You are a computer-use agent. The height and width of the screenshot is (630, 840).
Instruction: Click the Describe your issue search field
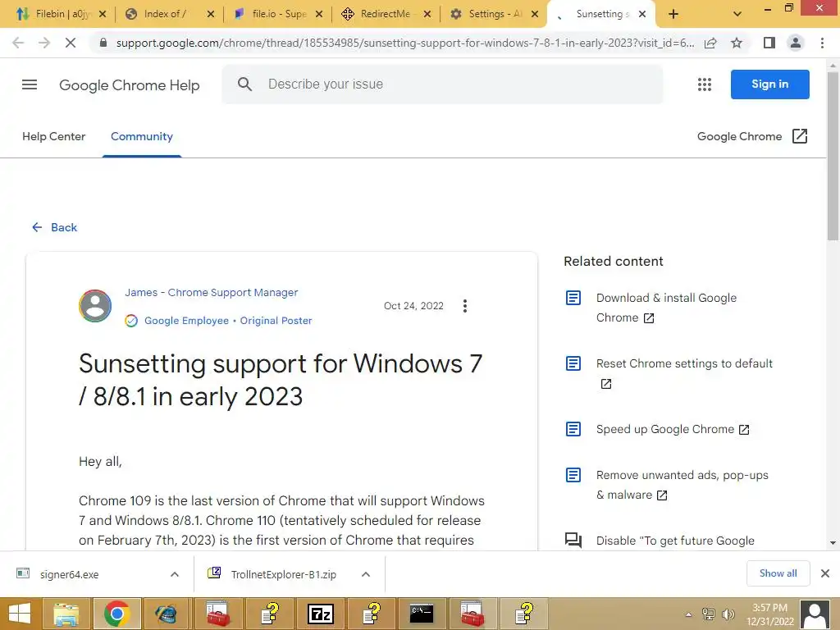(x=442, y=84)
